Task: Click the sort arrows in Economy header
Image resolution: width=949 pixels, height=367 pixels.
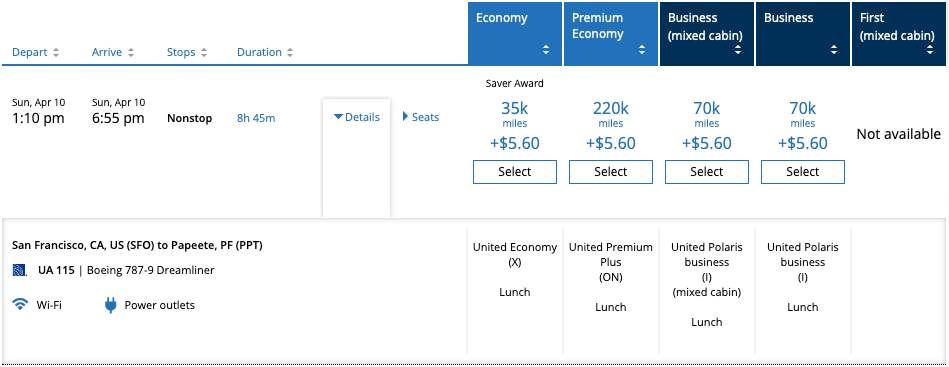Action: (x=546, y=50)
